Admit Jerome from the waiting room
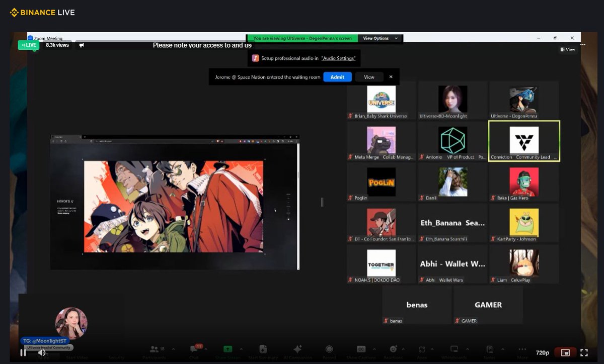The width and height of the screenshot is (604, 364). tap(337, 77)
